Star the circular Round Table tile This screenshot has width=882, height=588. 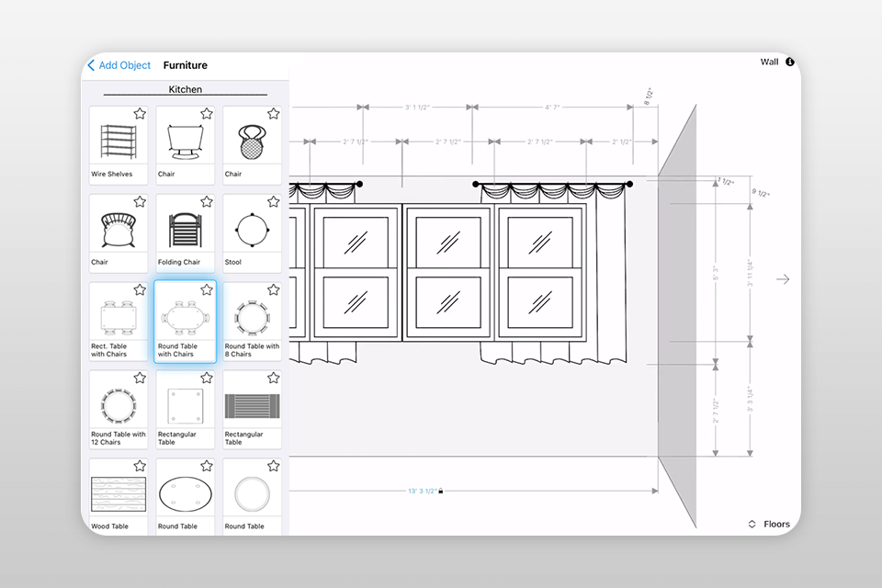(x=274, y=466)
